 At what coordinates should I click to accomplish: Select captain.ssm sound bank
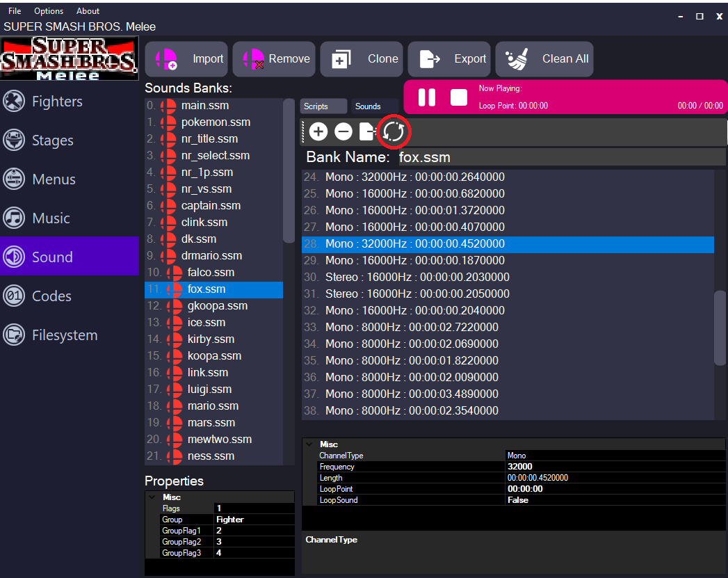[214, 206]
